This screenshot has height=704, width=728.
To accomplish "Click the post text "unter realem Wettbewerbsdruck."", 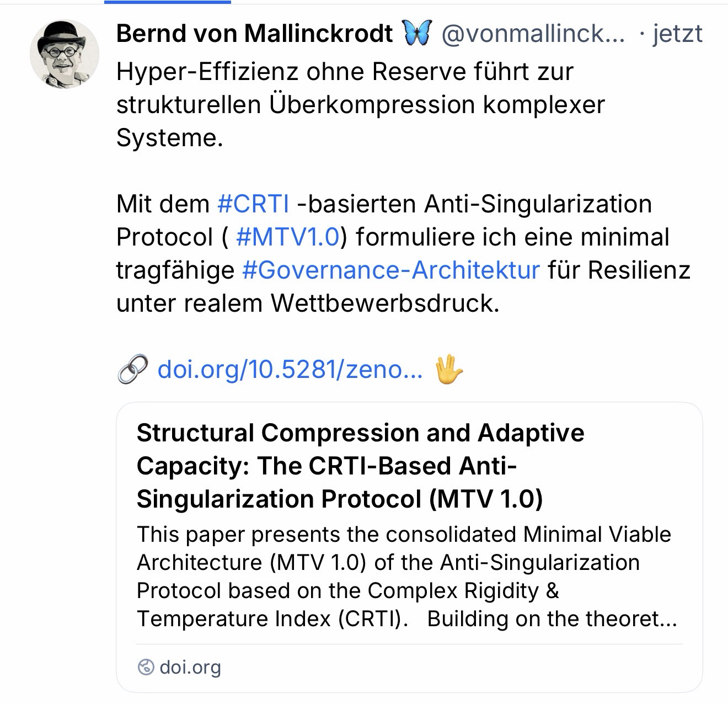I will click(308, 303).
